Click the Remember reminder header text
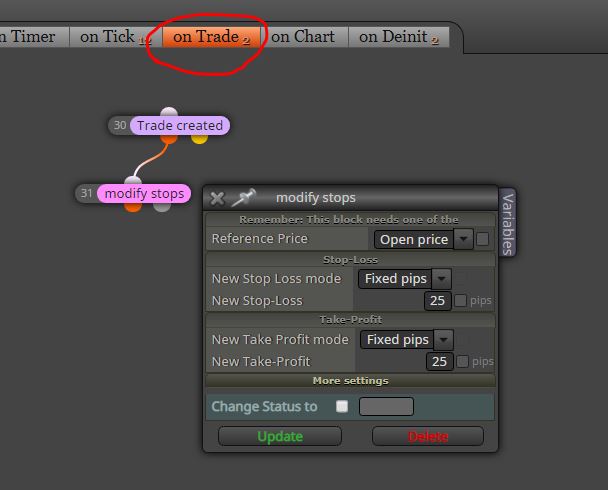 coord(349,220)
